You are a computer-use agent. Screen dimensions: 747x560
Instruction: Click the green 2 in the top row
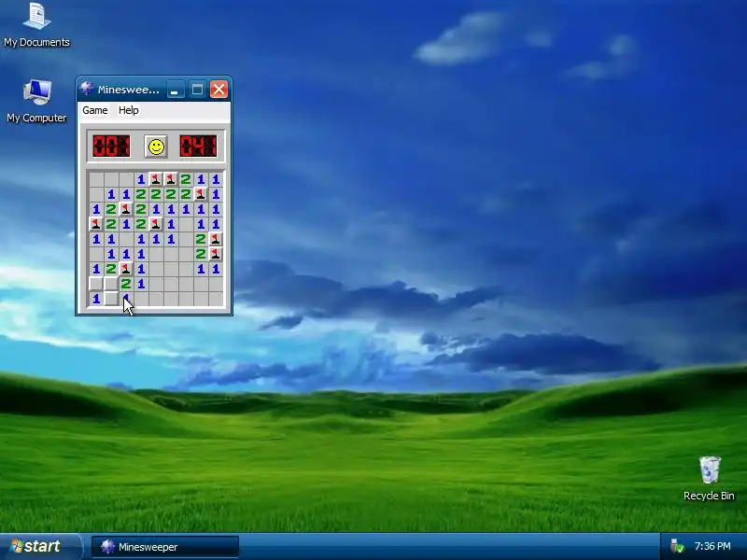click(186, 179)
